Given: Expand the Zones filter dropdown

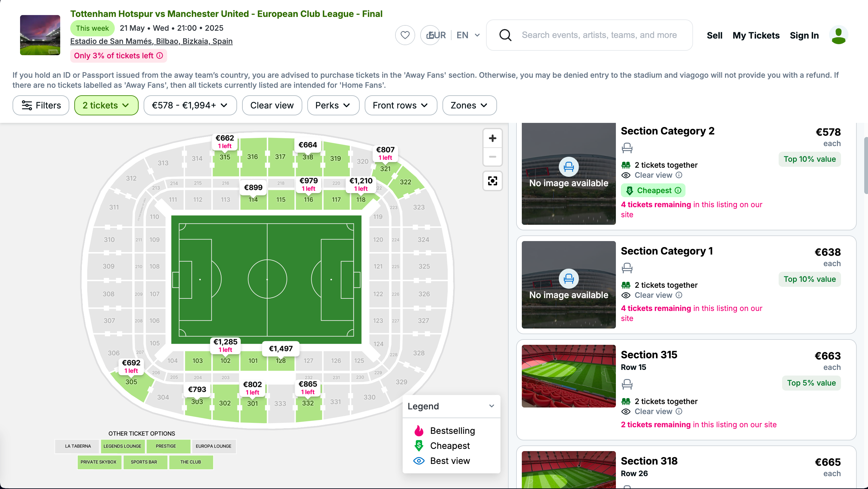Looking at the screenshot, I should tap(469, 105).
